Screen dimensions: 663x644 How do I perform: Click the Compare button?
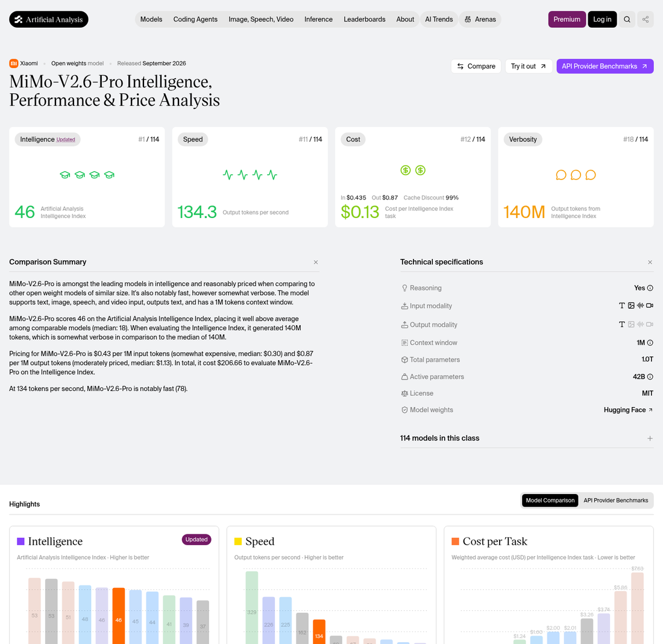coord(476,66)
